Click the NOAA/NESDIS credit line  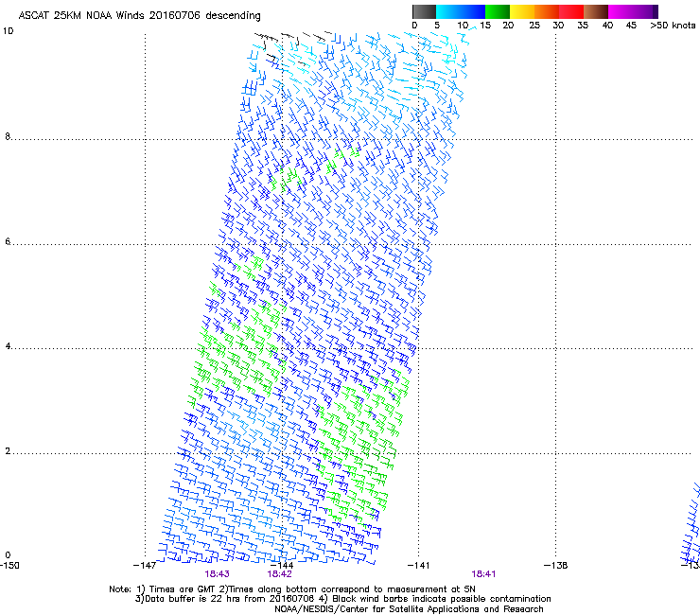click(x=409, y=609)
